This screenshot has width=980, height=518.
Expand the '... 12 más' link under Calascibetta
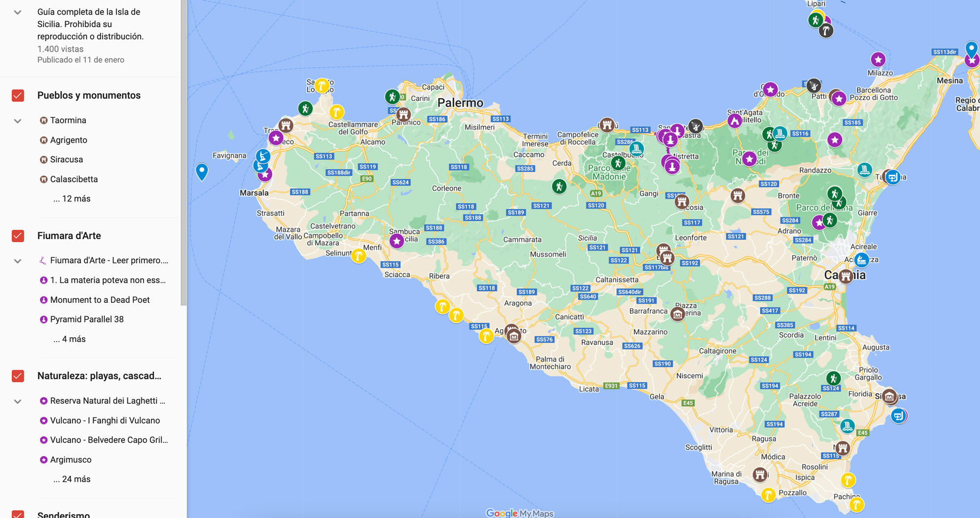coord(72,198)
